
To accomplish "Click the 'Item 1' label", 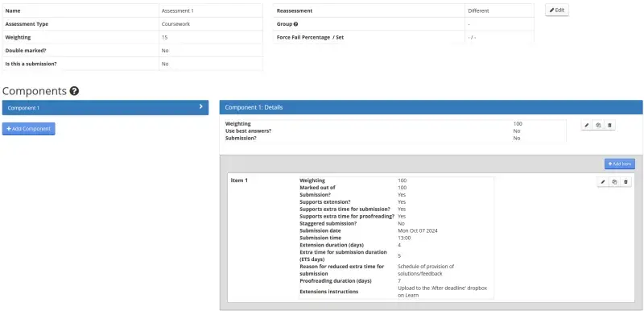I will [x=239, y=180].
